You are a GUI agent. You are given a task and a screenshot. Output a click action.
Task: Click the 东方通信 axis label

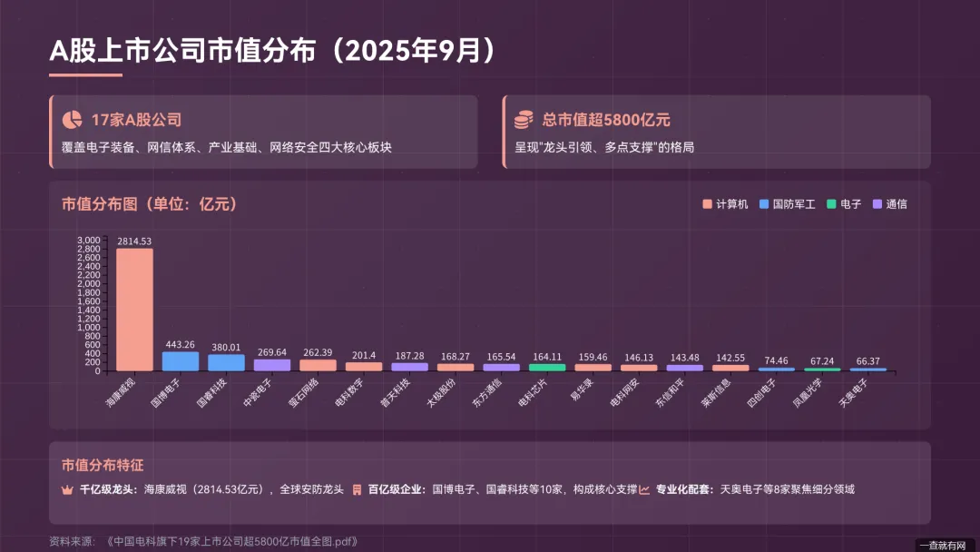pos(487,392)
